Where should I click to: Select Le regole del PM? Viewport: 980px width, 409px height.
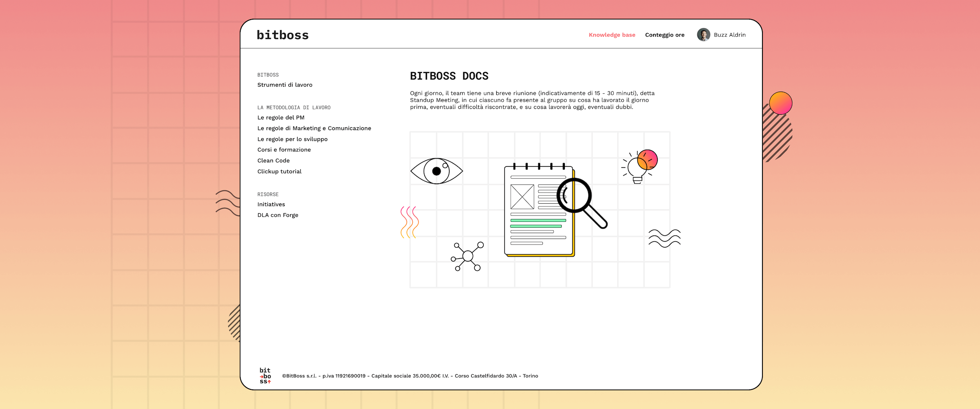(x=281, y=118)
